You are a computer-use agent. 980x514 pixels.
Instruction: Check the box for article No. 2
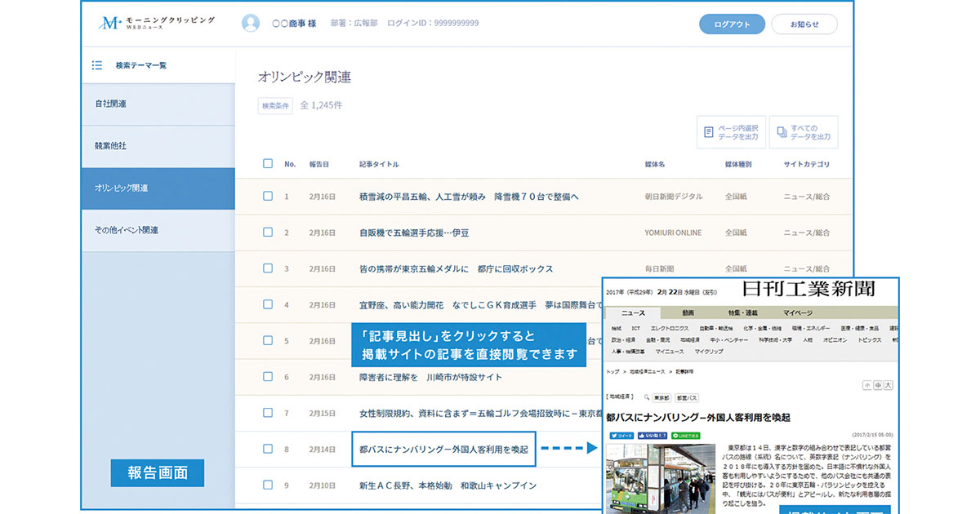(268, 233)
